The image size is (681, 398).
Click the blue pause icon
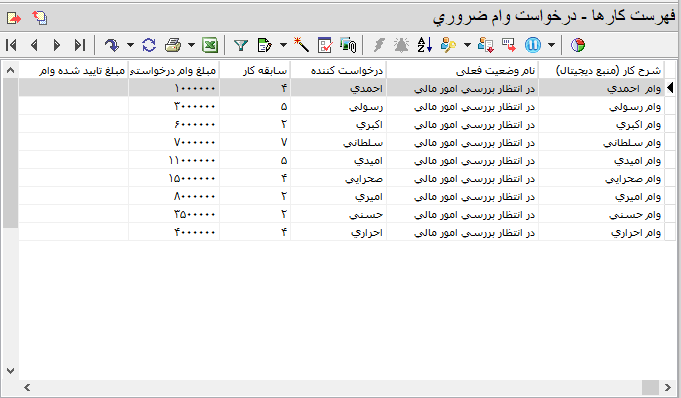pyautogui.click(x=532, y=45)
